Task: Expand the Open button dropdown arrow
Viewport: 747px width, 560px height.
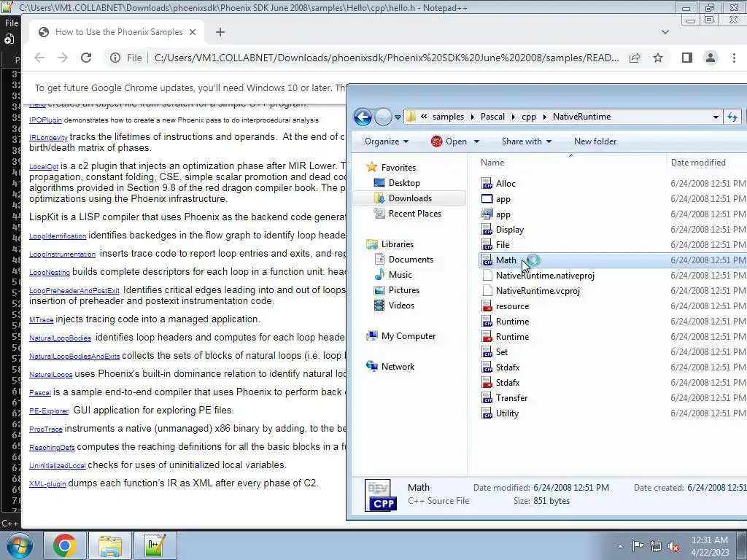Action: [476, 141]
